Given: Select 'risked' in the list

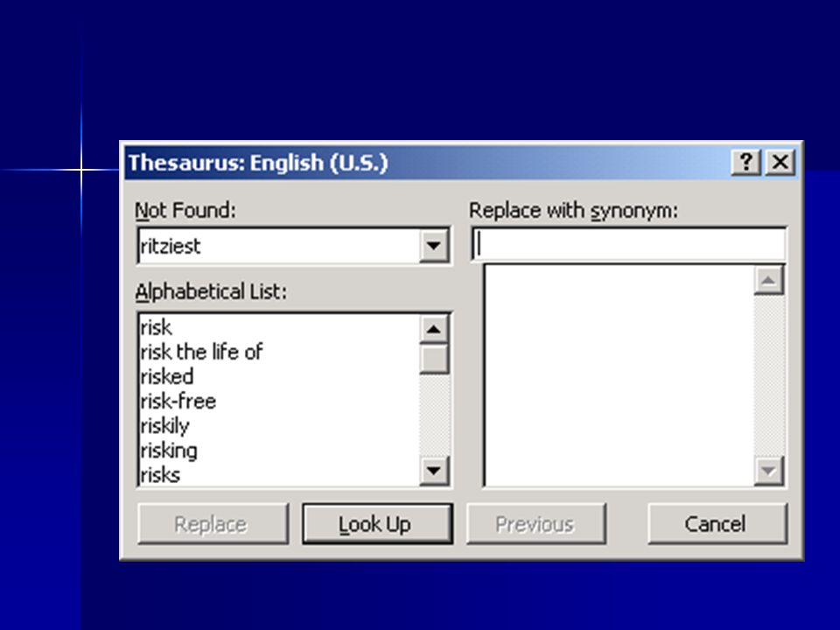Looking at the screenshot, I should click(279, 376).
